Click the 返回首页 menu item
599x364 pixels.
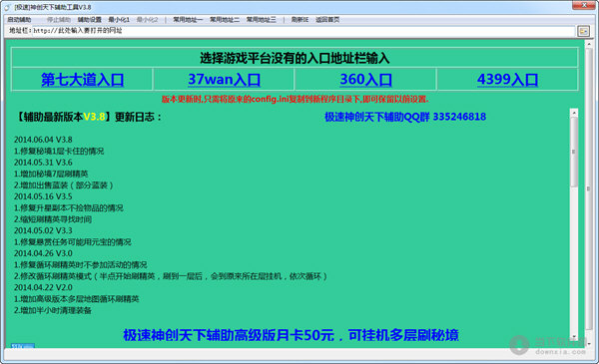[x=327, y=20]
